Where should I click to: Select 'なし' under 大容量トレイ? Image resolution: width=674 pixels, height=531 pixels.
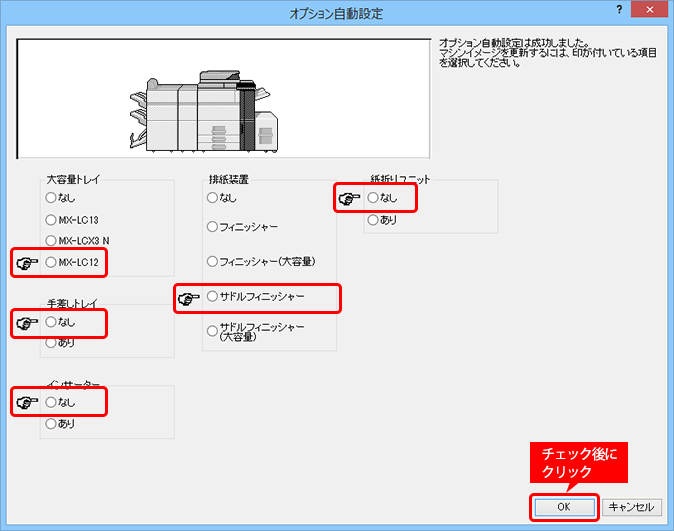coord(51,199)
